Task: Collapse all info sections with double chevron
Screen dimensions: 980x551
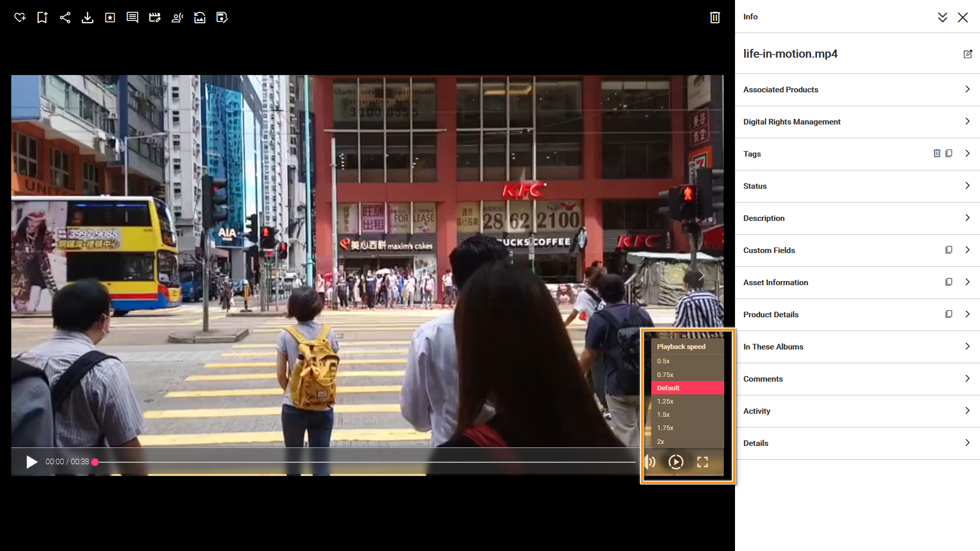Action: [942, 17]
